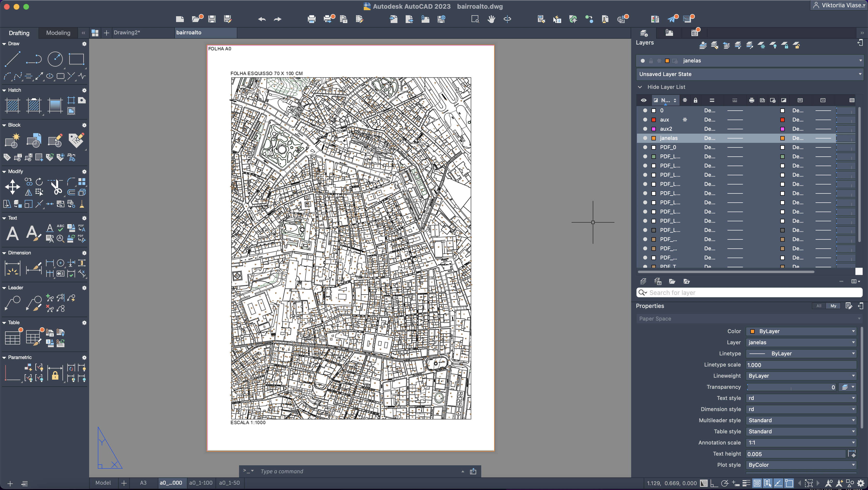The image size is (868, 490).
Task: Click the Model layout button
Action: (x=103, y=482)
